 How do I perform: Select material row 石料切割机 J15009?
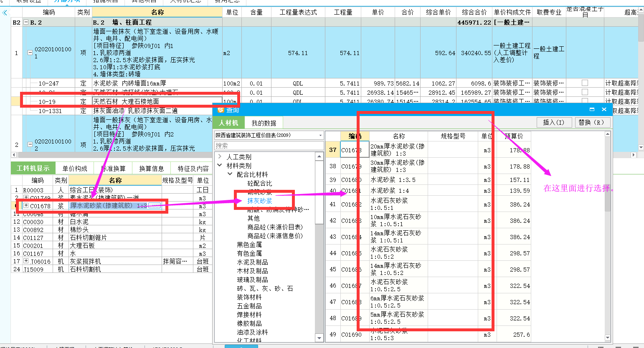pos(112,269)
